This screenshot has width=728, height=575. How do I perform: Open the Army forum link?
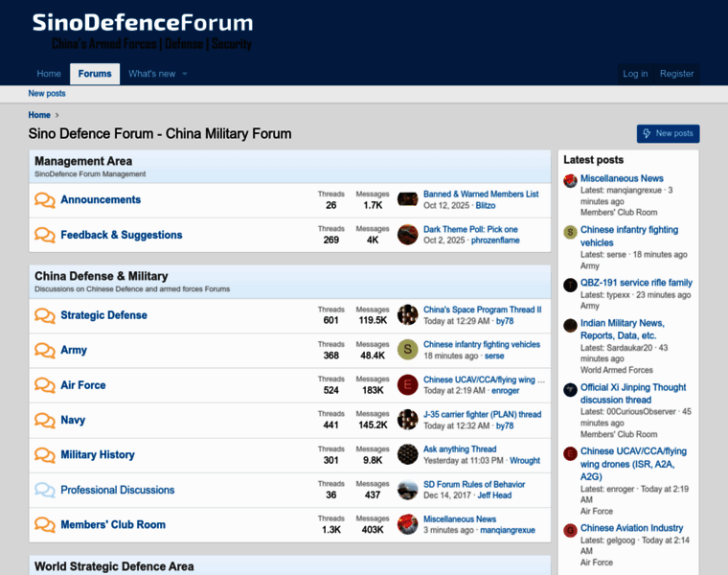click(x=74, y=350)
